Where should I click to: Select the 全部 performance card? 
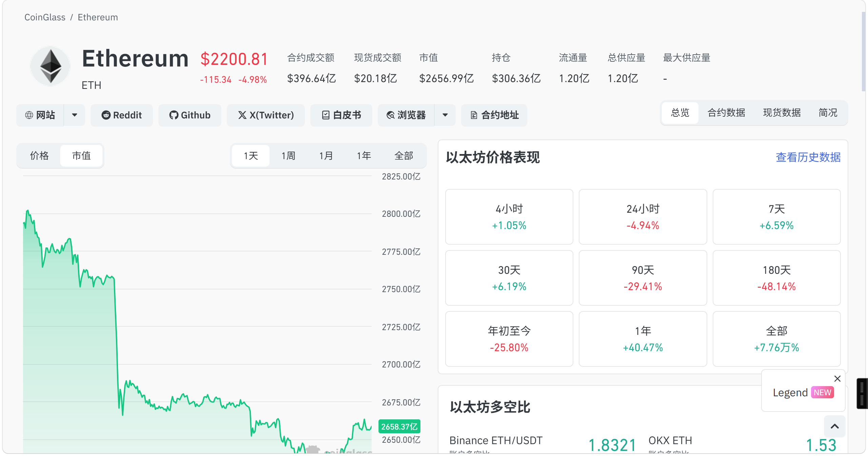coord(776,339)
